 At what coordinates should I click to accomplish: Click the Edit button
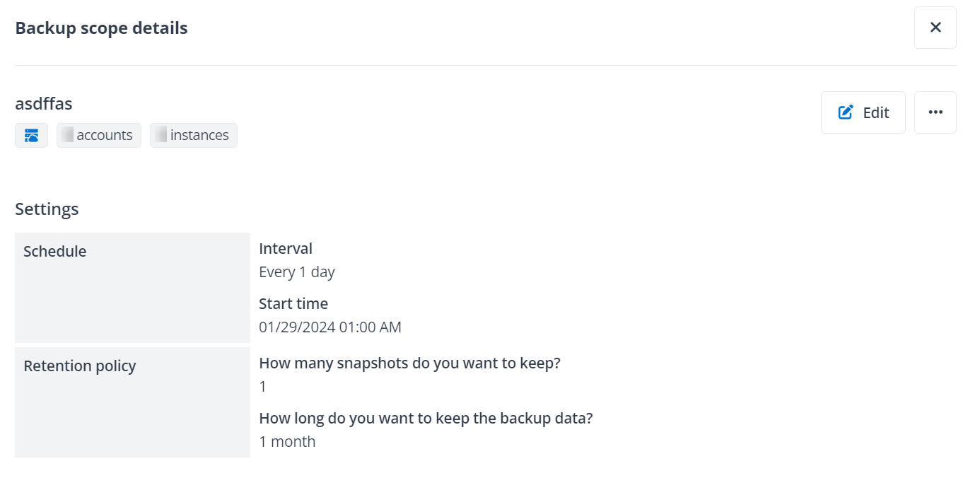click(x=863, y=112)
